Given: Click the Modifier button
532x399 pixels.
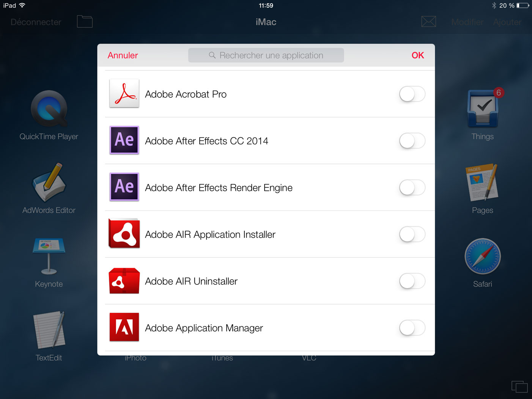Looking at the screenshot, I should pos(467,22).
